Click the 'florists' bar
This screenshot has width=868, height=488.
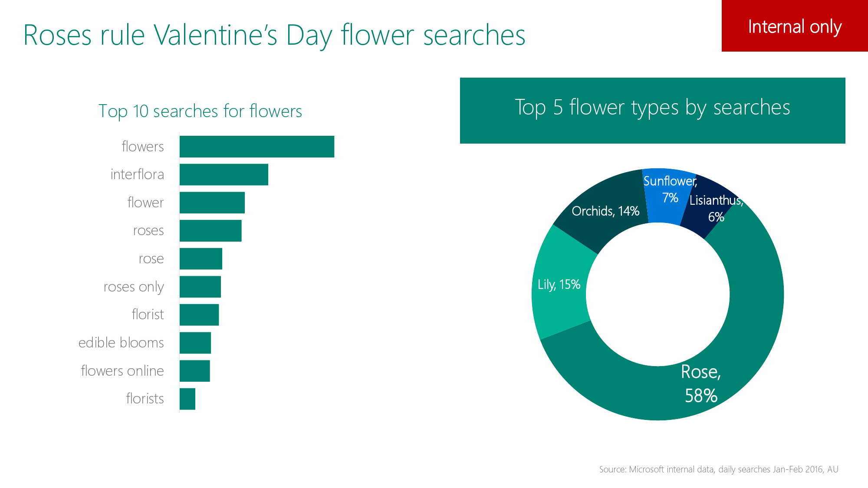[187, 399]
